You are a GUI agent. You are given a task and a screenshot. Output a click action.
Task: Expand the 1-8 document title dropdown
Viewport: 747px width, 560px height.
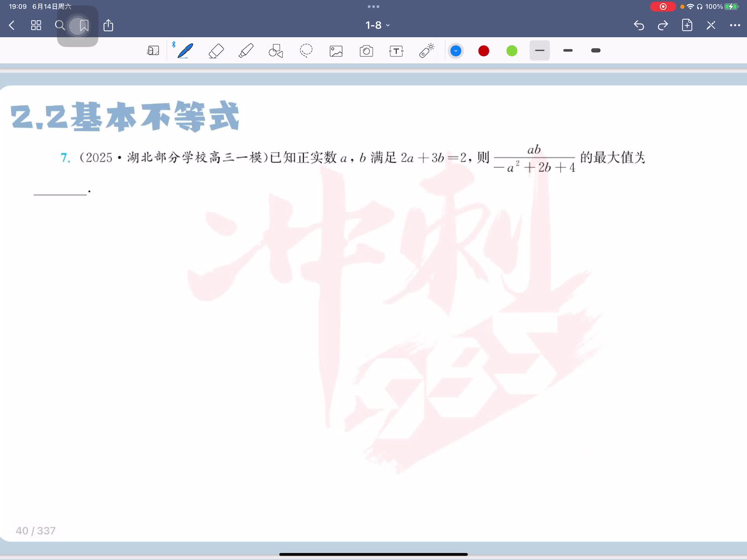click(377, 25)
